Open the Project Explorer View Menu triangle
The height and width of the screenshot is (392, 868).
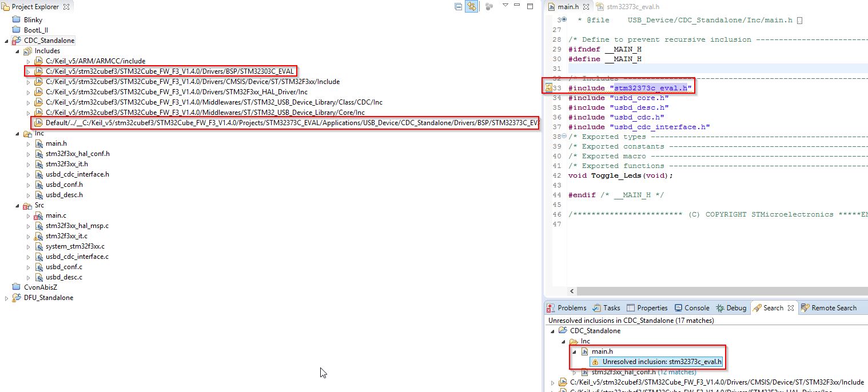(x=505, y=6)
